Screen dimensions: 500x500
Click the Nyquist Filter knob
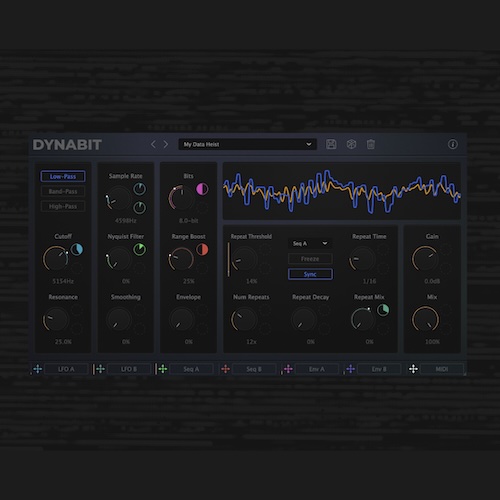pyautogui.click(x=118, y=259)
